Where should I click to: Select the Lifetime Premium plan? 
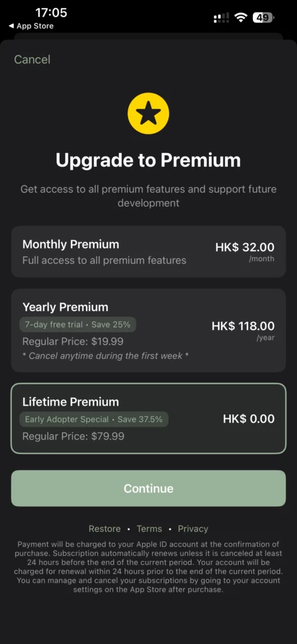click(x=148, y=418)
